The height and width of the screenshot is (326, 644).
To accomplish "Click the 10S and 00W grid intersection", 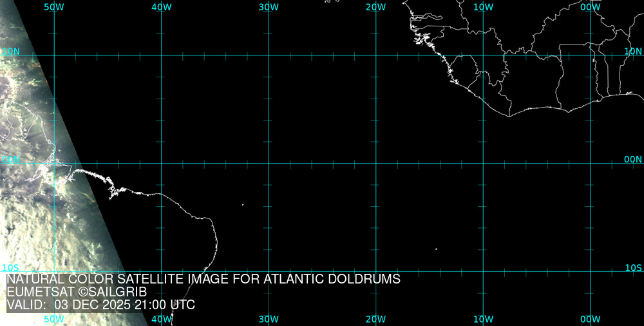I will click(x=591, y=271).
